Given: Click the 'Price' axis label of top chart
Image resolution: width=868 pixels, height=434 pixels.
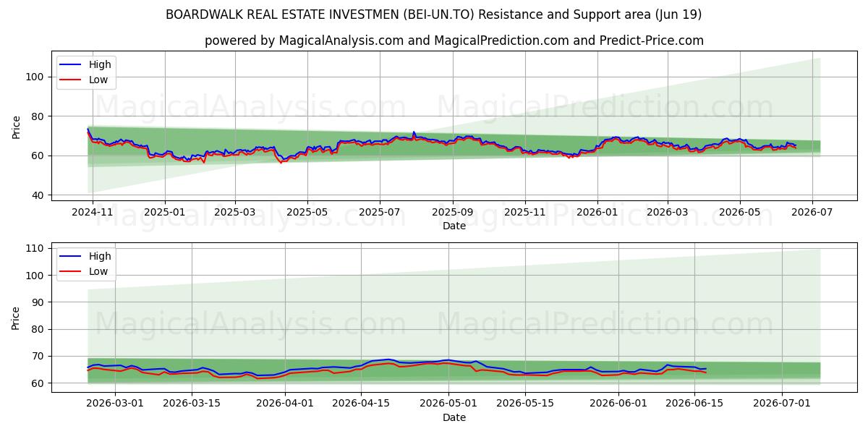Looking at the screenshot, I should [x=17, y=127].
